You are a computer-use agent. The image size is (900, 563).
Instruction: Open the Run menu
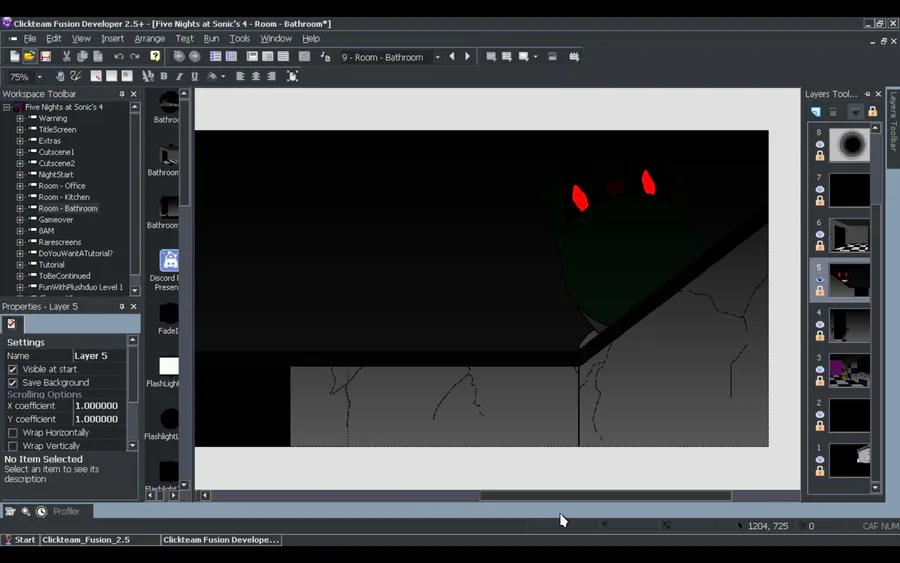pos(211,38)
